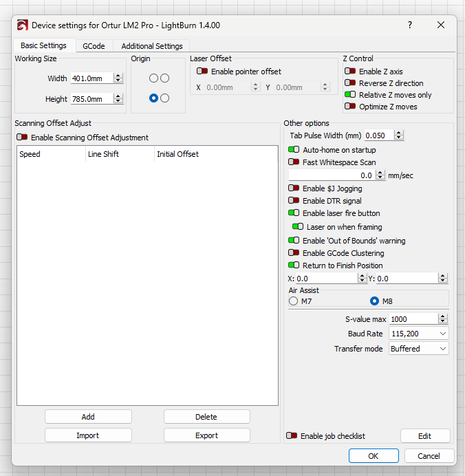Turn off Auto-home on startup

coord(294,150)
